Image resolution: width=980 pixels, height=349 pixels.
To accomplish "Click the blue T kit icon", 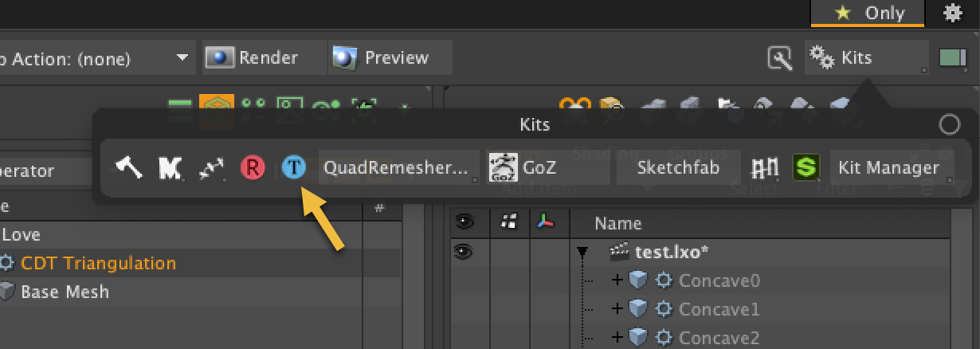I will coord(294,167).
